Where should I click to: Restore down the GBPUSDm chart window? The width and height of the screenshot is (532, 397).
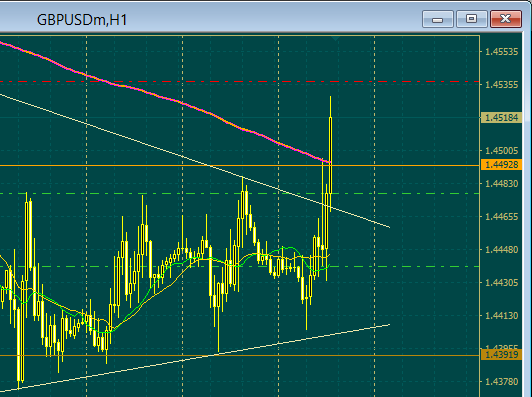(x=472, y=19)
